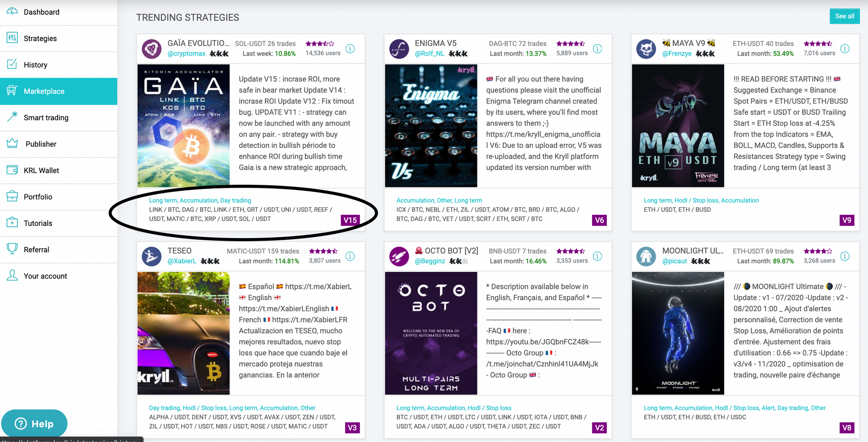868x442 pixels.
Task: Click the GAÏA EVOLUTION avatar icon
Action: (152, 49)
